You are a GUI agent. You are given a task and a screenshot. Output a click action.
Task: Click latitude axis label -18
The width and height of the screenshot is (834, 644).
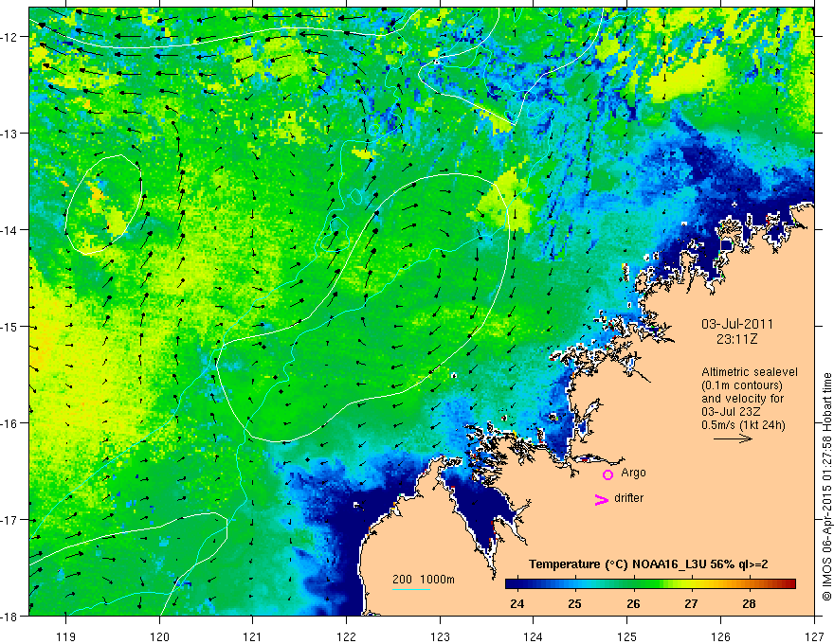pos(10,617)
